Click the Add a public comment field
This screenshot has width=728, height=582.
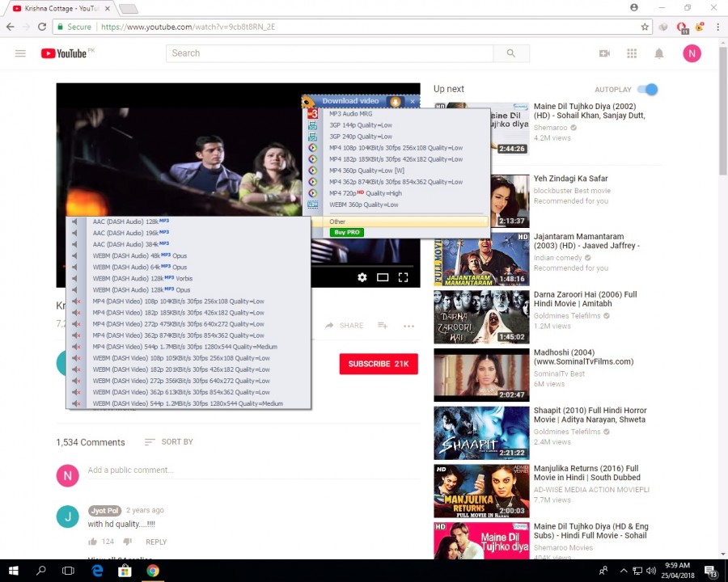click(x=253, y=470)
